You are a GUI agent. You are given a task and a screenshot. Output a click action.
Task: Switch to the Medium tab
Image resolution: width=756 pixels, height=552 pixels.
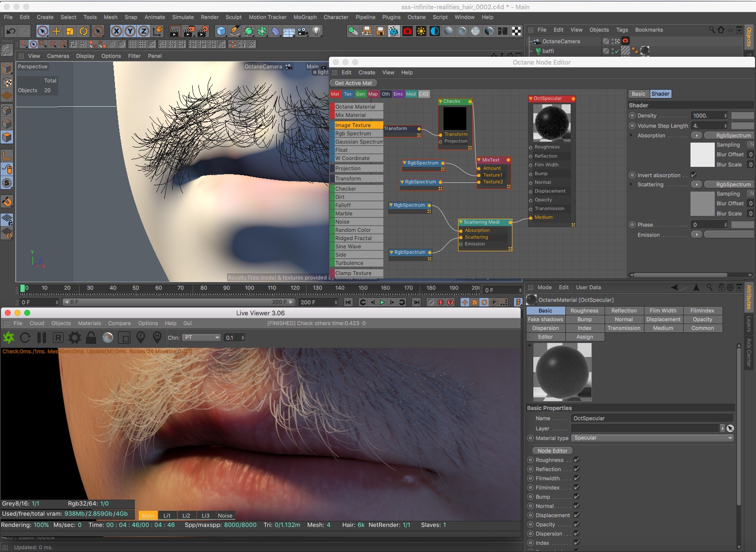(x=663, y=328)
